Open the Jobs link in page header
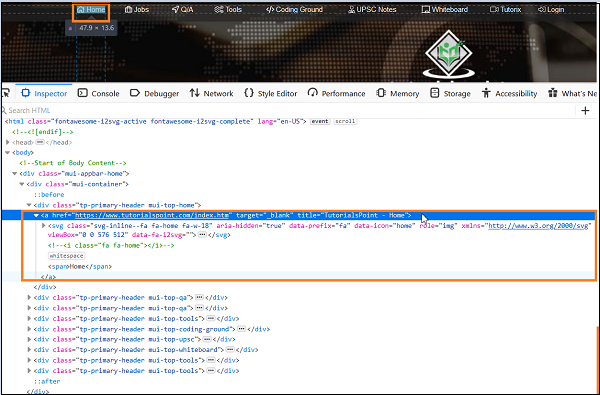This screenshot has width=600, height=395. point(137,10)
